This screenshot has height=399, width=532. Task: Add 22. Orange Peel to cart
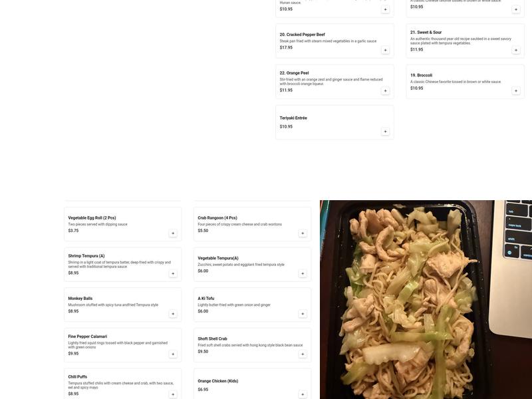(385, 91)
